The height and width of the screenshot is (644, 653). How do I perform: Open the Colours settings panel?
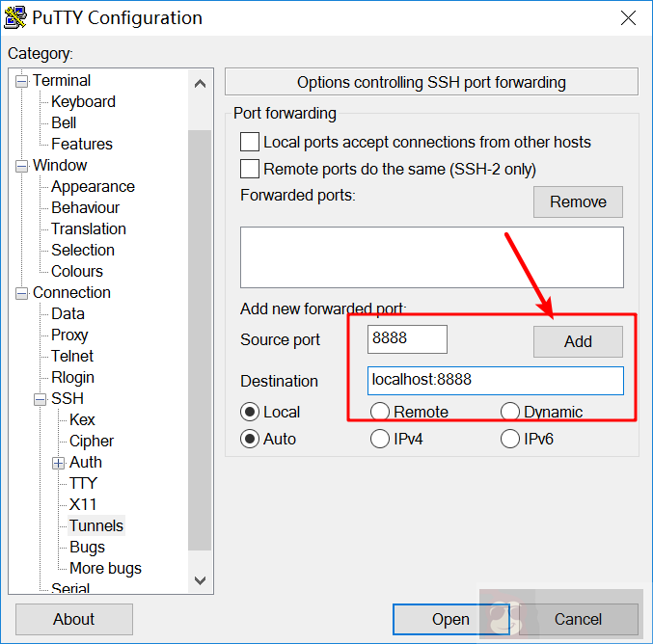tap(77, 271)
